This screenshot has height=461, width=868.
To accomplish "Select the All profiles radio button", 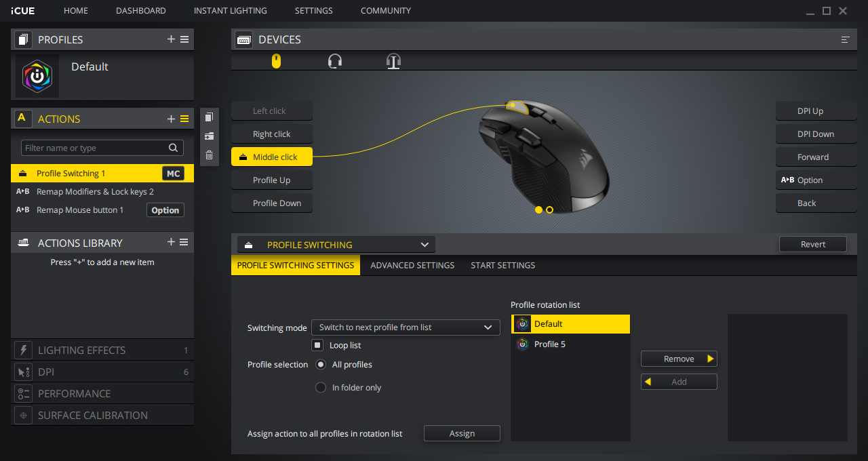I will tap(321, 364).
